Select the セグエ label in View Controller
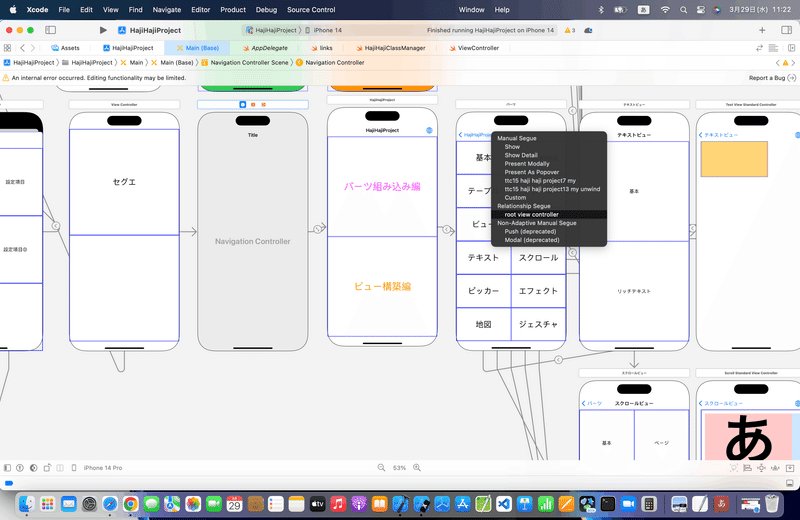800x520 pixels. pyautogui.click(x=124, y=182)
